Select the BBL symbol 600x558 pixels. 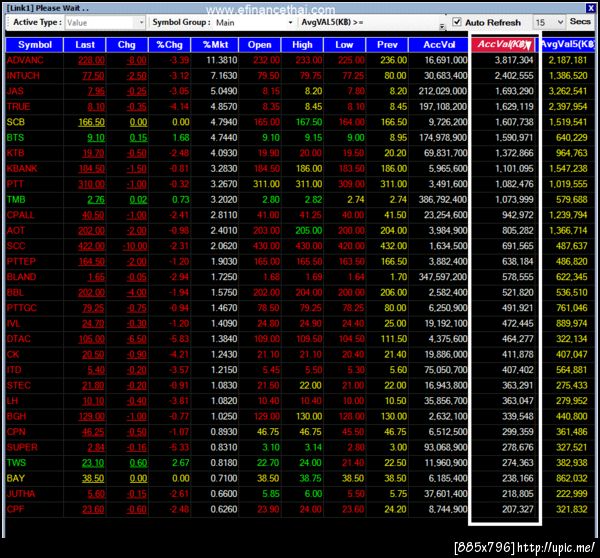[x=15, y=293]
